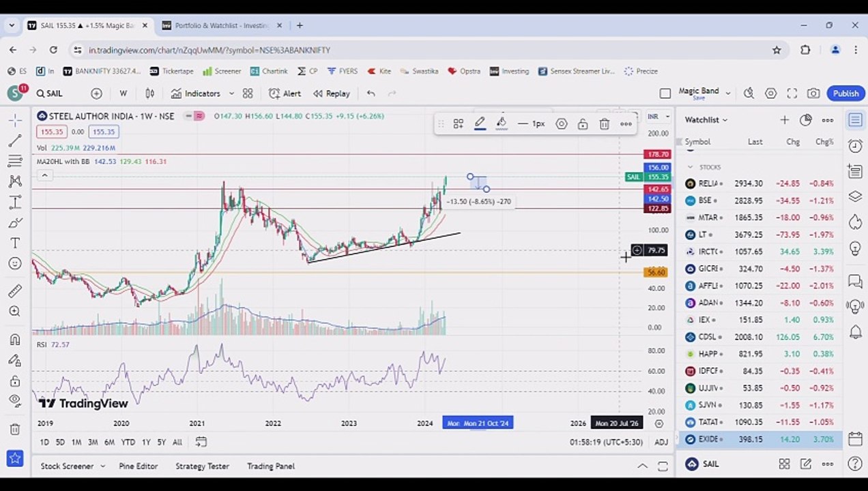Open the Alerts clock panel

click(x=855, y=146)
